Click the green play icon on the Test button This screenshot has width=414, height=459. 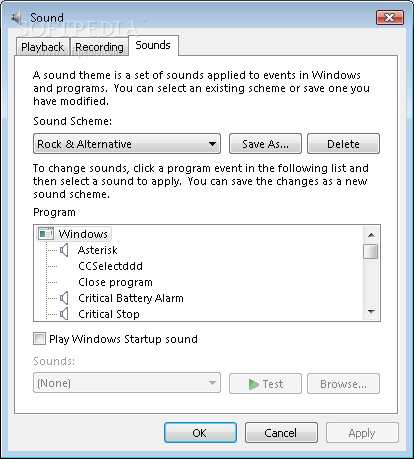254,384
